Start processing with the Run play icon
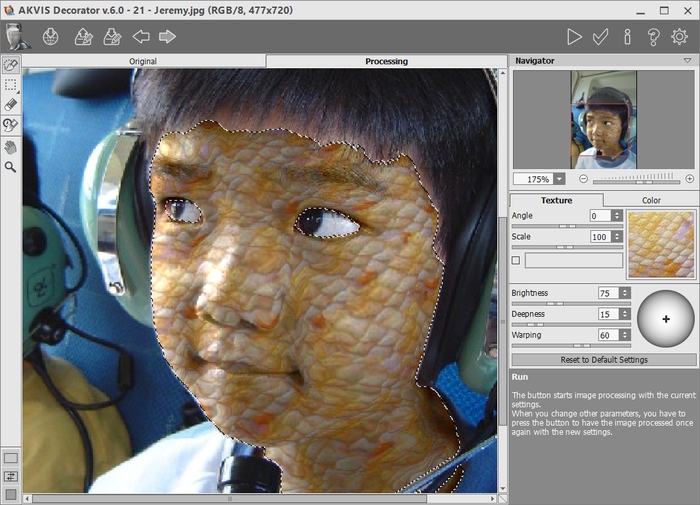 pos(574,37)
